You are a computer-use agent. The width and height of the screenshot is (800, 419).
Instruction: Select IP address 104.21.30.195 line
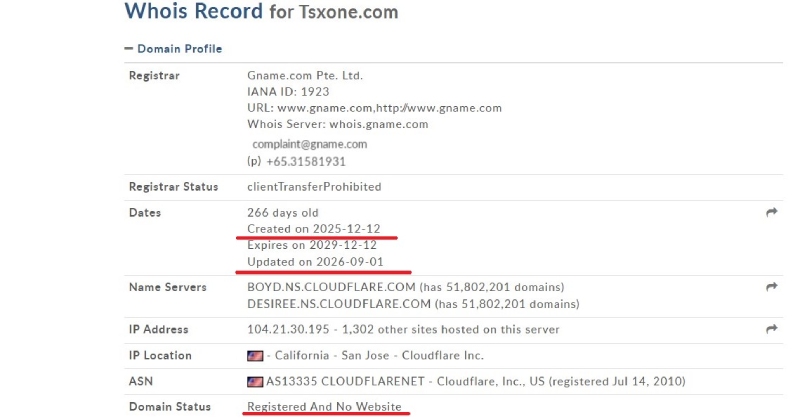tap(404, 330)
